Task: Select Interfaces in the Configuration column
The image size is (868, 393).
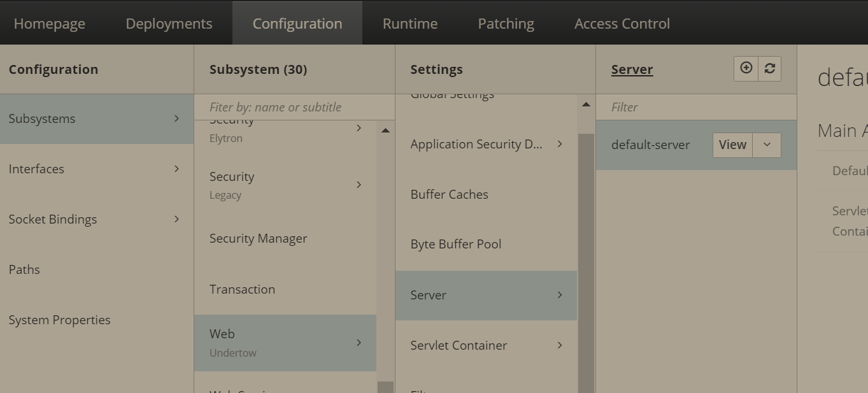Action: pos(97,169)
